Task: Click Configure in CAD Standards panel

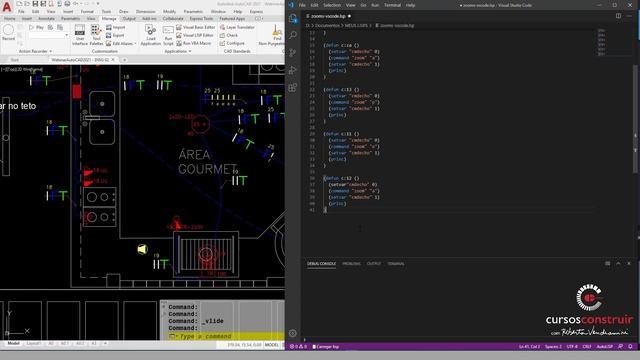Action: 232,43
